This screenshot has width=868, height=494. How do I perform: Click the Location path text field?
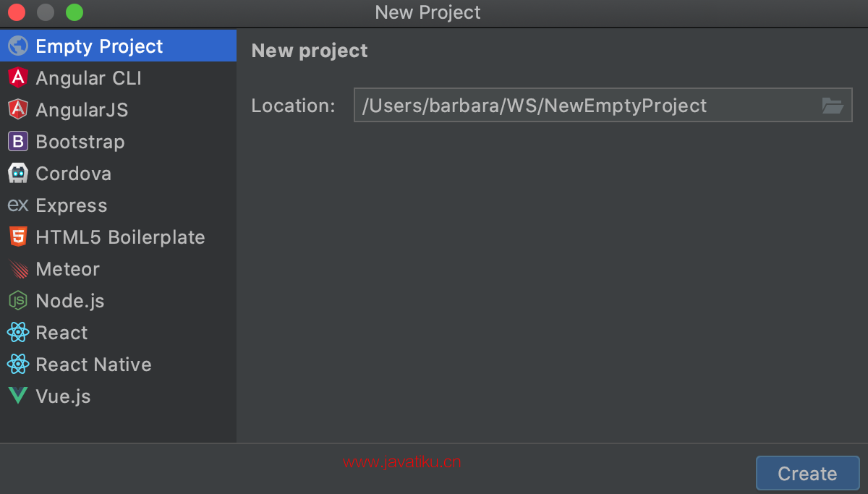tap(586, 106)
